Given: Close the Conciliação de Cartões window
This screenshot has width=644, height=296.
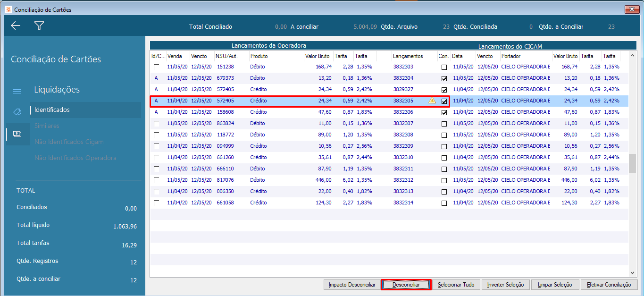Looking at the screenshot, I should (x=631, y=9).
